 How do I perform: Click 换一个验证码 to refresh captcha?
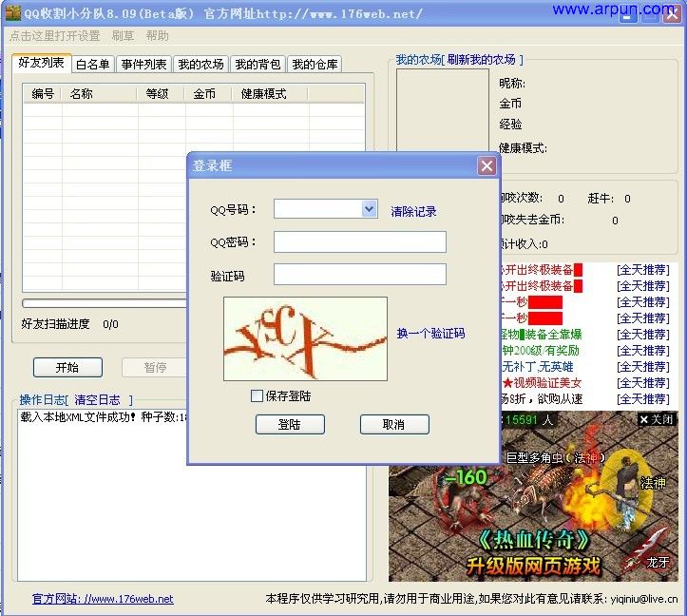(430, 334)
